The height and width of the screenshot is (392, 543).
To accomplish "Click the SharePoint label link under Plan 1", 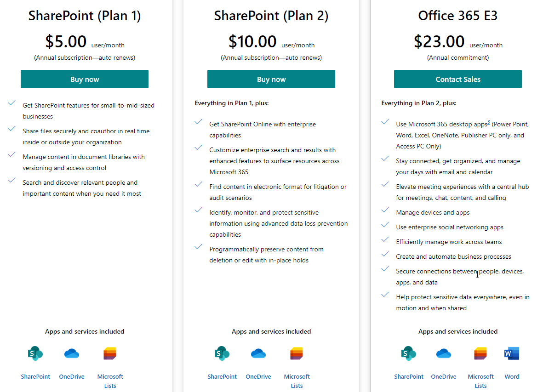I will click(x=35, y=376).
